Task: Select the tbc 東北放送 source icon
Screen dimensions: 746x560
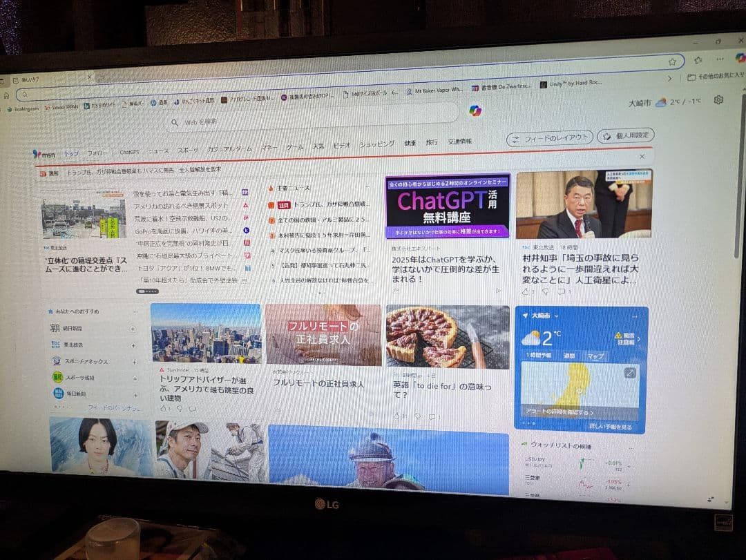Action: (55, 345)
